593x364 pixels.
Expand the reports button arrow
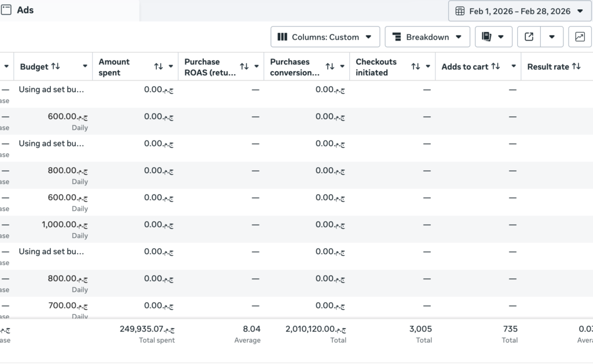(501, 36)
